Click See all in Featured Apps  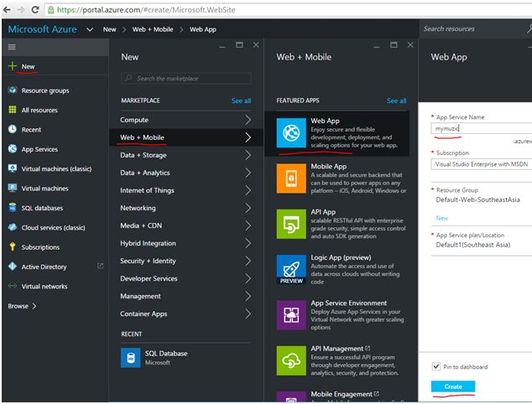[396, 101]
